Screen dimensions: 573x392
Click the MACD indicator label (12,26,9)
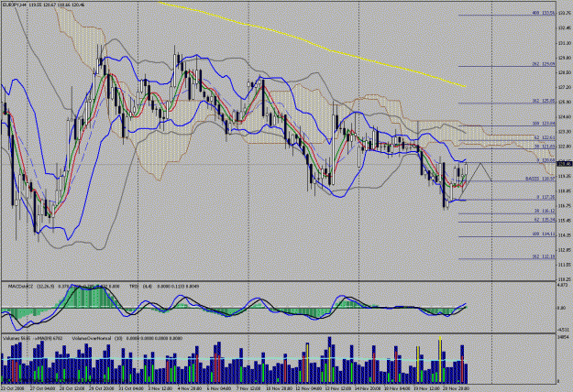(31, 287)
